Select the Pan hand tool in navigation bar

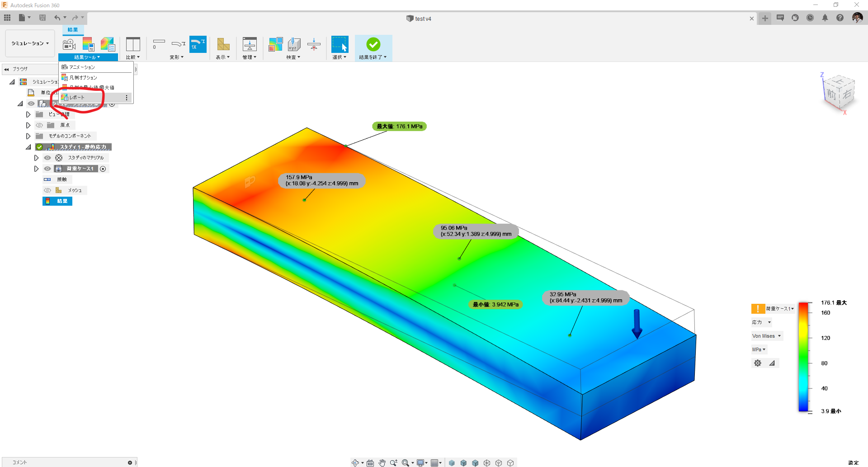[382, 462]
